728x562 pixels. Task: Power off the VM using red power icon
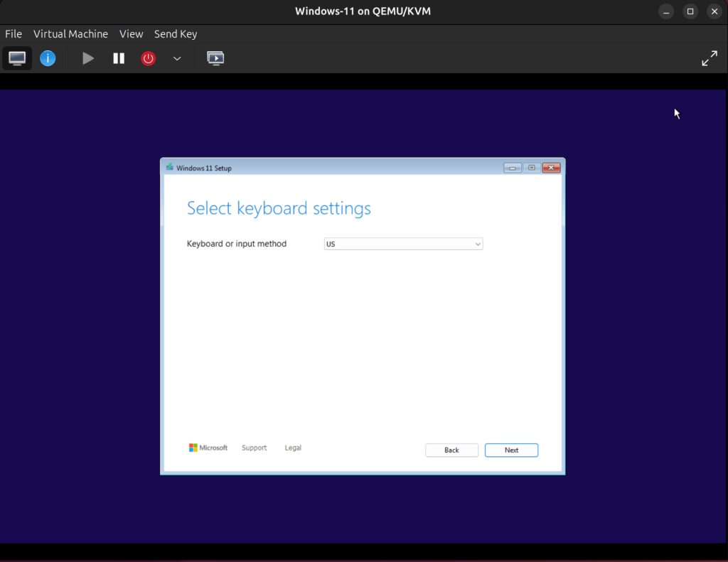point(148,58)
